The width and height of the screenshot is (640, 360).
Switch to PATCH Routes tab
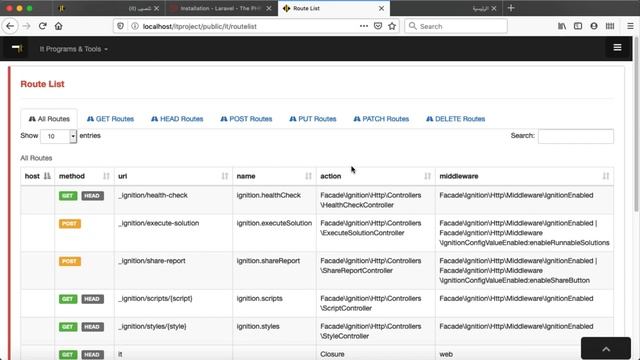click(x=381, y=119)
